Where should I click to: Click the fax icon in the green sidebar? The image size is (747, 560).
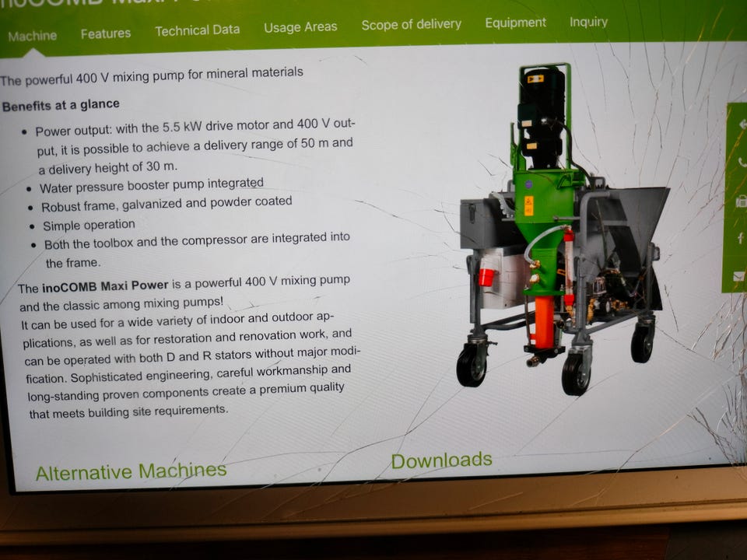coord(742,201)
